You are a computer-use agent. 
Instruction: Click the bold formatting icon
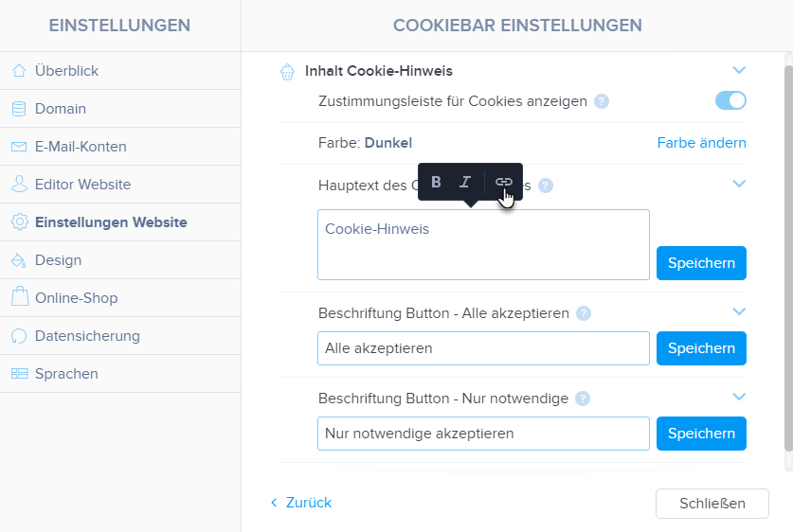(x=436, y=182)
